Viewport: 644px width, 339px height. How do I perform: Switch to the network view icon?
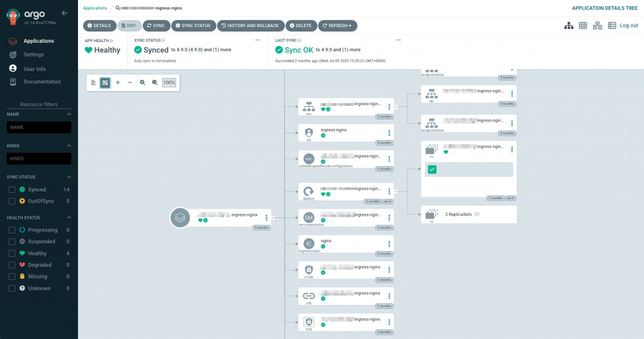pyautogui.click(x=597, y=26)
